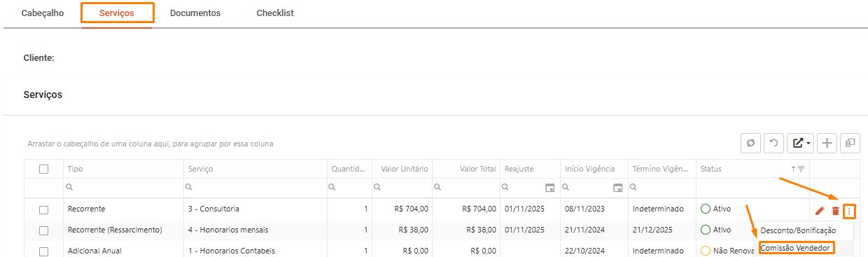
Task: Click the Status column filter funnel icon
Action: [x=801, y=169]
